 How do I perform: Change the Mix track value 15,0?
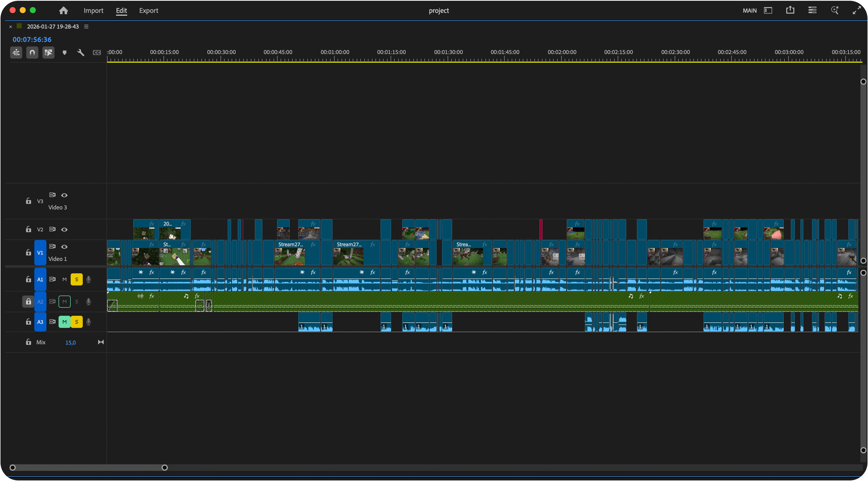70,342
